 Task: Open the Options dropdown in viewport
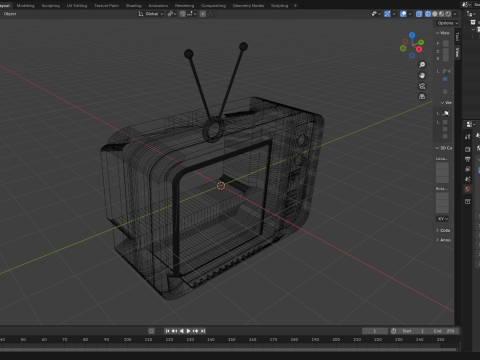pos(447,23)
